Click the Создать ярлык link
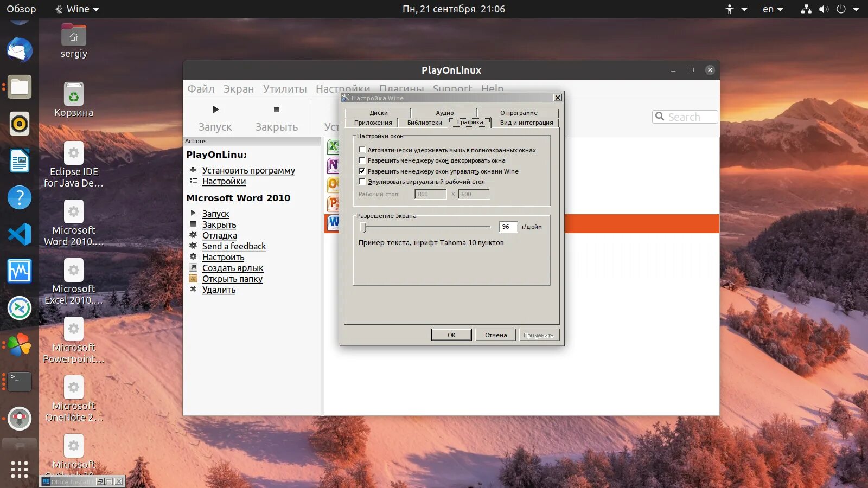This screenshot has width=868, height=488. click(233, 268)
